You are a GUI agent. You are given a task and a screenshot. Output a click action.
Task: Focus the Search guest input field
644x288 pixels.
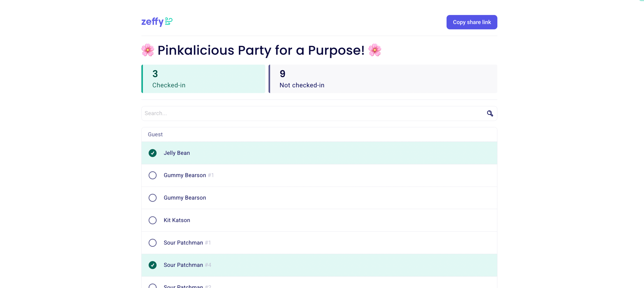click(x=314, y=114)
